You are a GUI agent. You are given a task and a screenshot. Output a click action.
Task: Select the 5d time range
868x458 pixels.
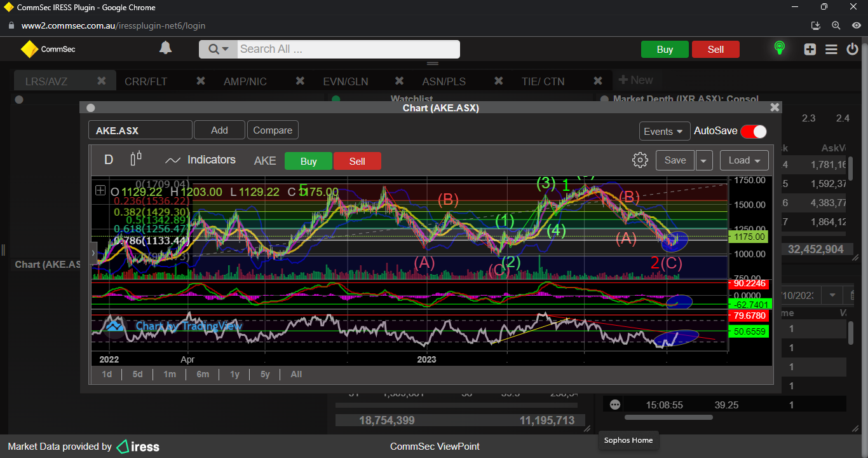point(137,374)
